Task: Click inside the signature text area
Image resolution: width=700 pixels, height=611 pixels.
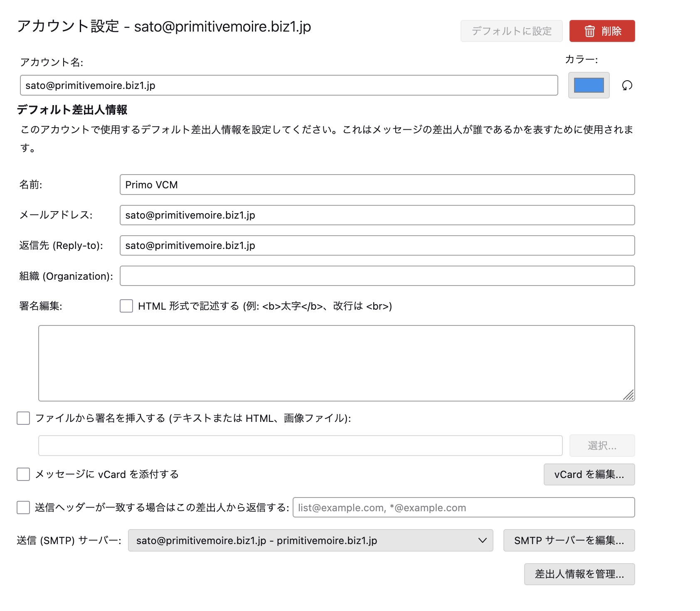Action: coord(336,363)
